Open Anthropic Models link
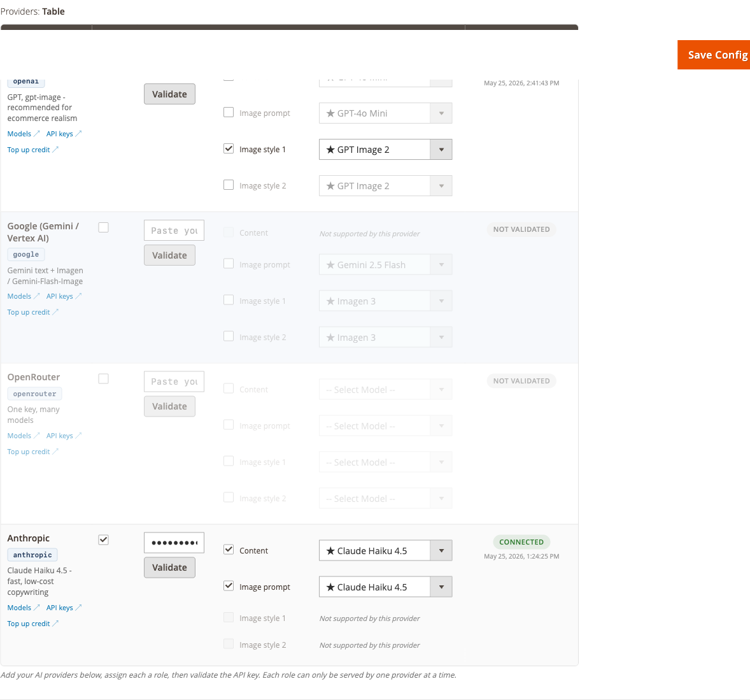This screenshot has width=750, height=700. (x=24, y=608)
